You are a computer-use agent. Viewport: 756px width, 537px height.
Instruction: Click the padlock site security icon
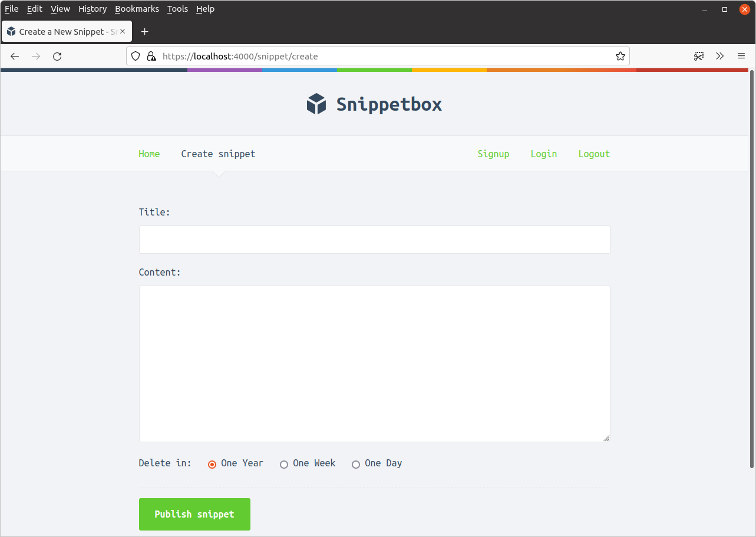[x=151, y=57]
